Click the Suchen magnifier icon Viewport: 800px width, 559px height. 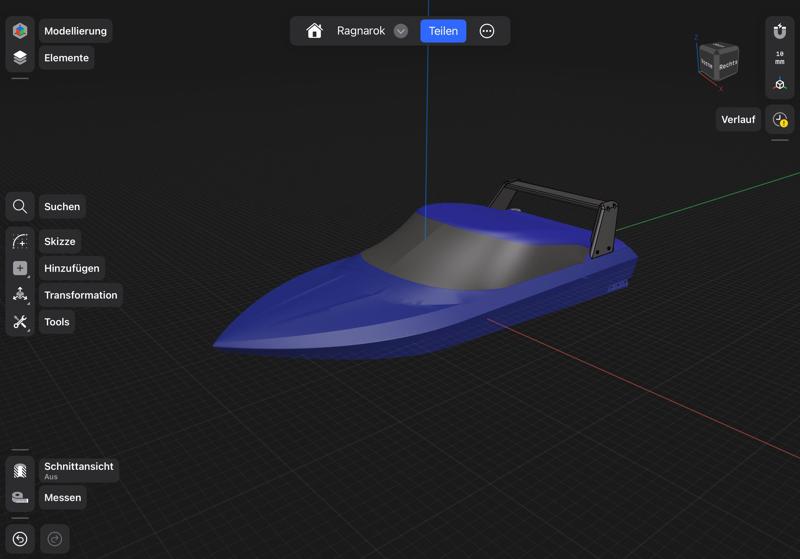point(20,207)
